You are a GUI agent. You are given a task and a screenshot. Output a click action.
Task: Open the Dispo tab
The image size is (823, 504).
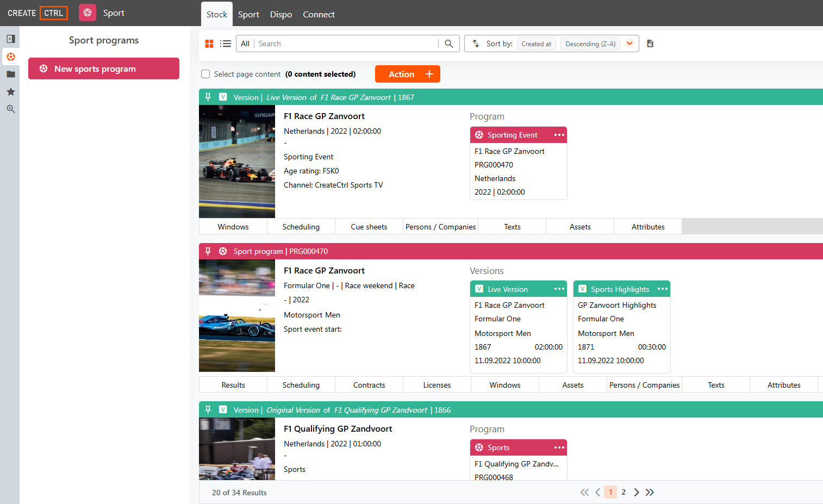click(x=281, y=14)
